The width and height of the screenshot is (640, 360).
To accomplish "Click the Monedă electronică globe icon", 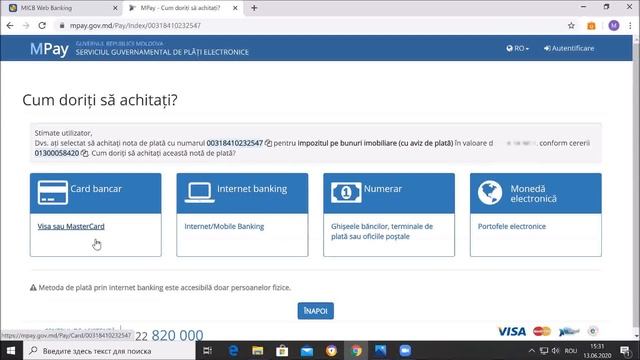I will pyautogui.click(x=490, y=193).
